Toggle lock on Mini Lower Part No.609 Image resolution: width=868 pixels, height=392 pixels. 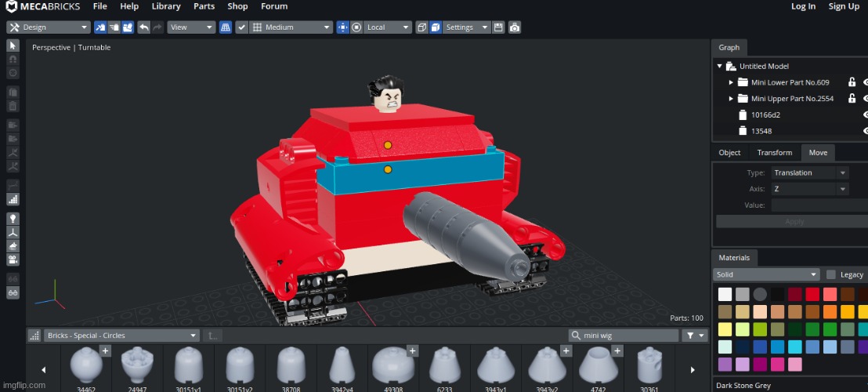(852, 82)
